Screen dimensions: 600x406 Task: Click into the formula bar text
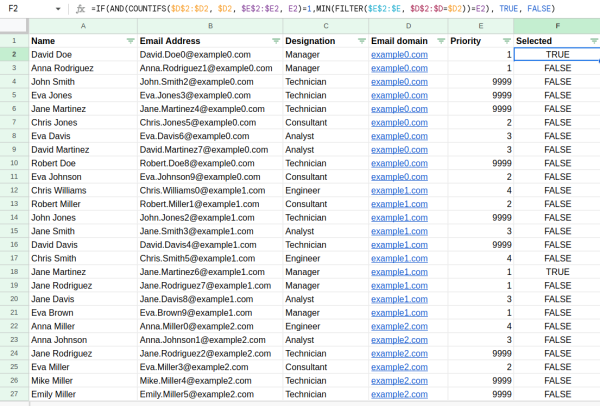(323, 8)
